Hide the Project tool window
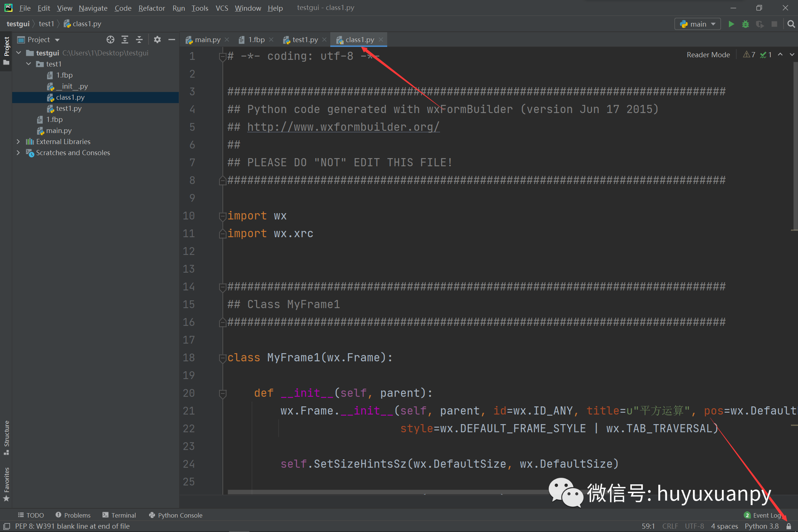This screenshot has height=532, width=798. [171, 40]
